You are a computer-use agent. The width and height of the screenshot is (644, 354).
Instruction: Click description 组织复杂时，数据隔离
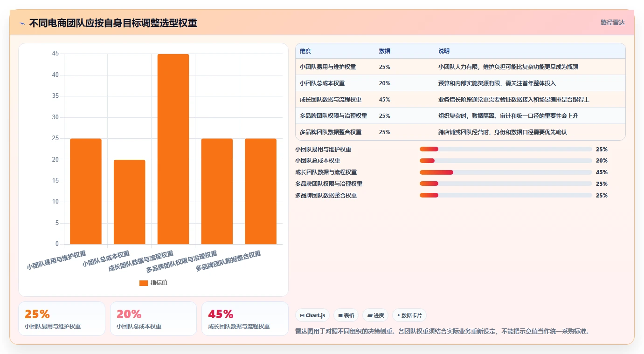click(508, 116)
